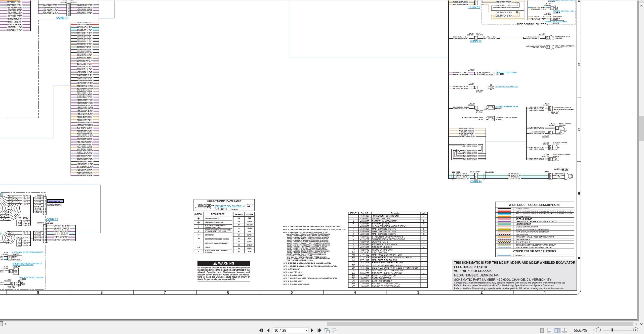Zoom out with the minus button
Image resolution: width=644 pixels, height=334 pixels.
(x=598, y=330)
